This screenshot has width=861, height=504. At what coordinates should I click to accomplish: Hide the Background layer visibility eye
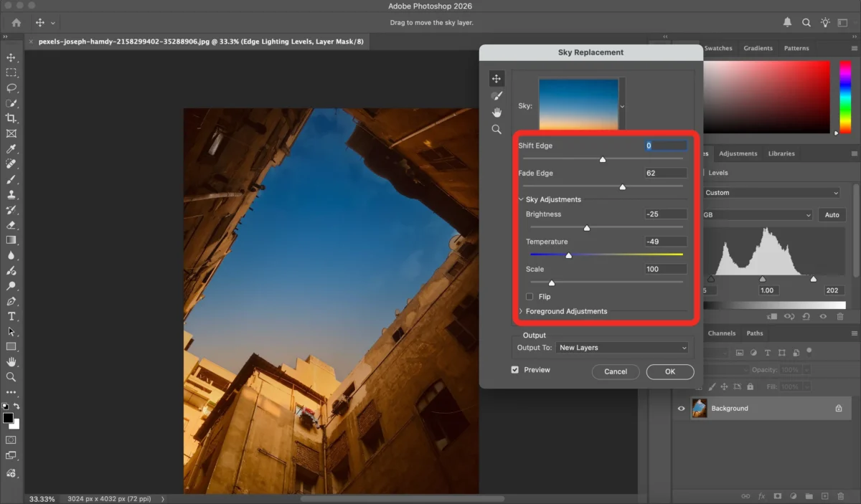point(682,409)
